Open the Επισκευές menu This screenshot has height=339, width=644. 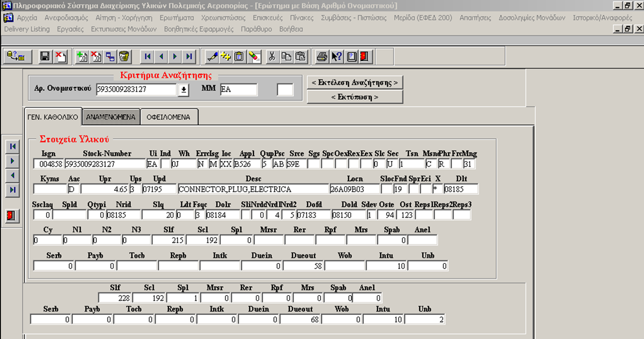267,18
